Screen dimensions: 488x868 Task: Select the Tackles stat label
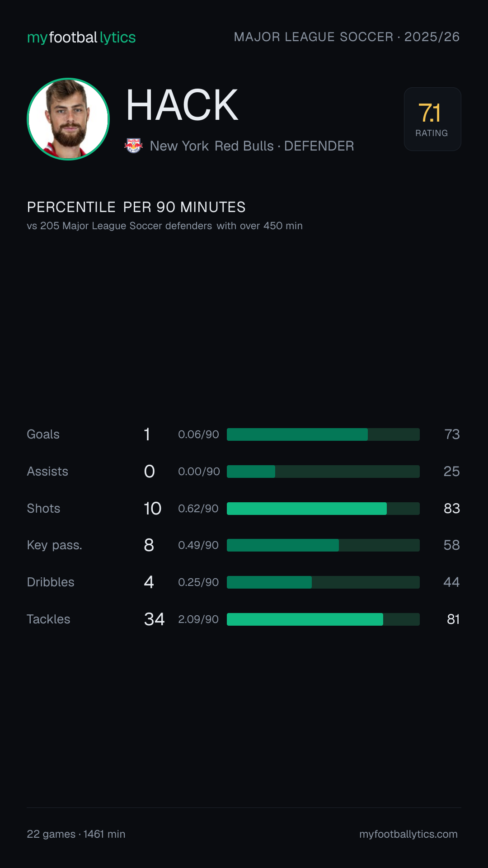(x=48, y=619)
